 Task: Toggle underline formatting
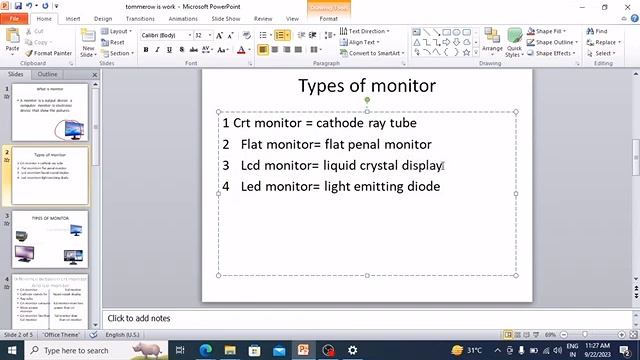[169, 50]
